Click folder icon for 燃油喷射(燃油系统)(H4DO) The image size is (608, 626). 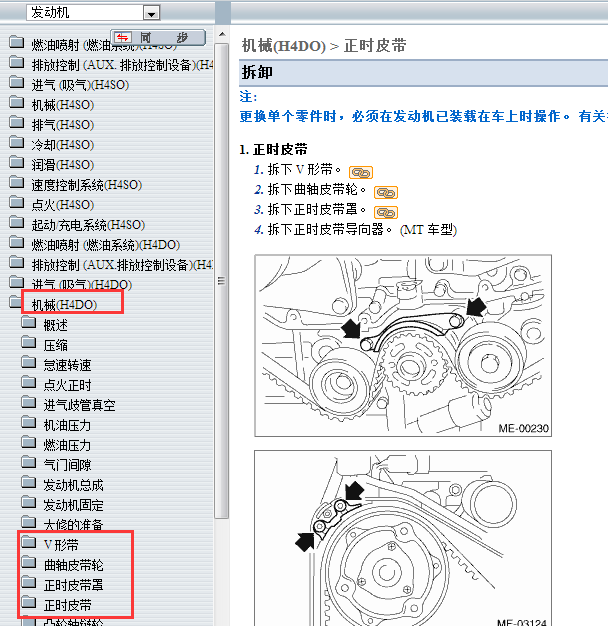tap(16, 242)
